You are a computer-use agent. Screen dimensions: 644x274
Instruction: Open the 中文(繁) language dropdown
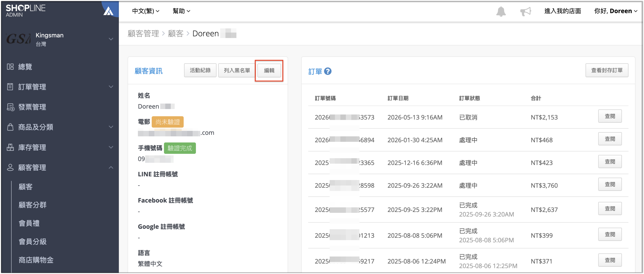click(145, 11)
